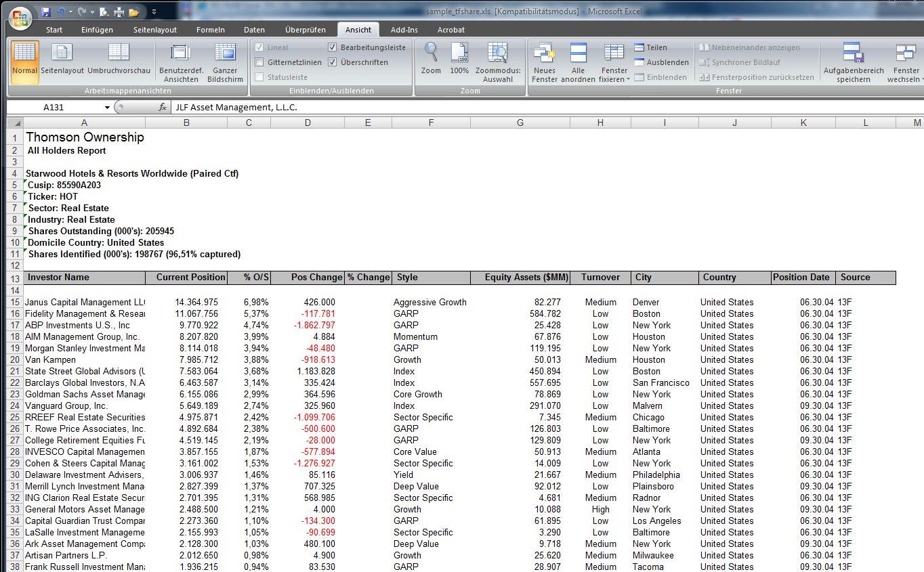924x572 pixels.
Task: Click Aufgabenbereich speichern
Action: click(854, 62)
